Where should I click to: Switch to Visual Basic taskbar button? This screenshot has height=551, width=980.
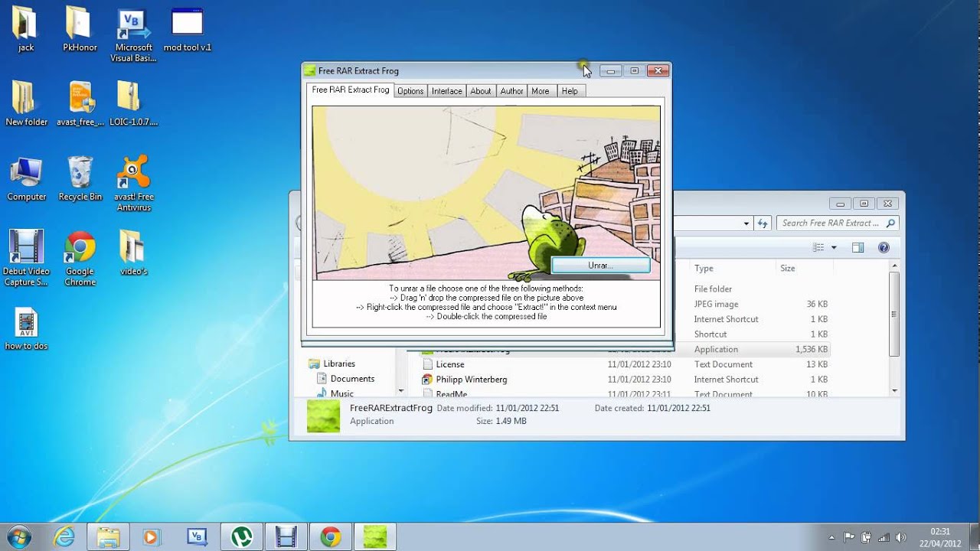click(198, 537)
